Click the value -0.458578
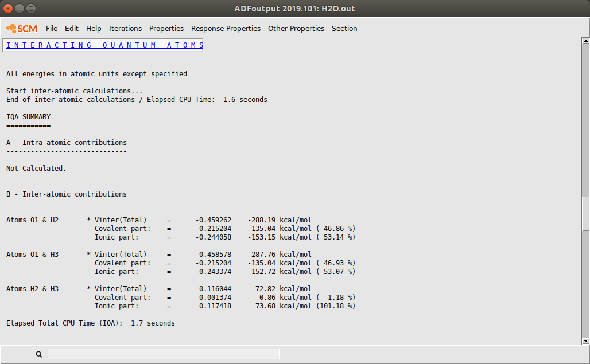This screenshot has height=364, width=590. pos(214,255)
